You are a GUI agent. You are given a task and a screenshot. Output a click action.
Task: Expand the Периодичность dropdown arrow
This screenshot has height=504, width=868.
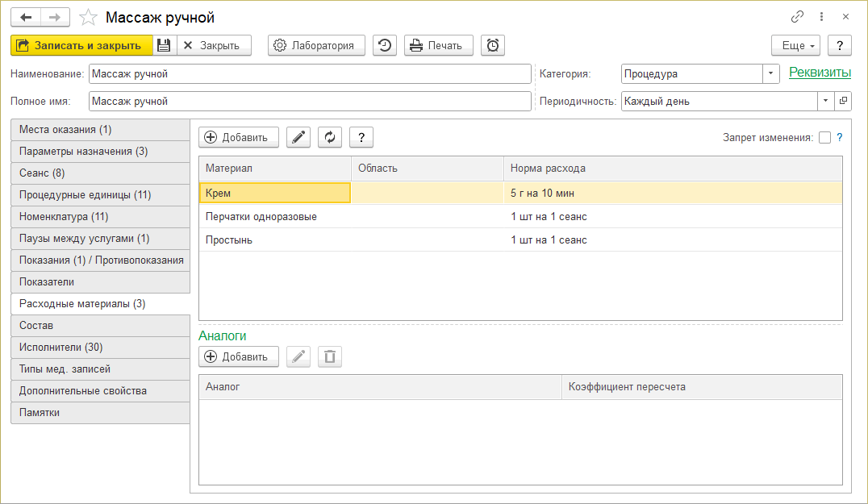point(825,101)
